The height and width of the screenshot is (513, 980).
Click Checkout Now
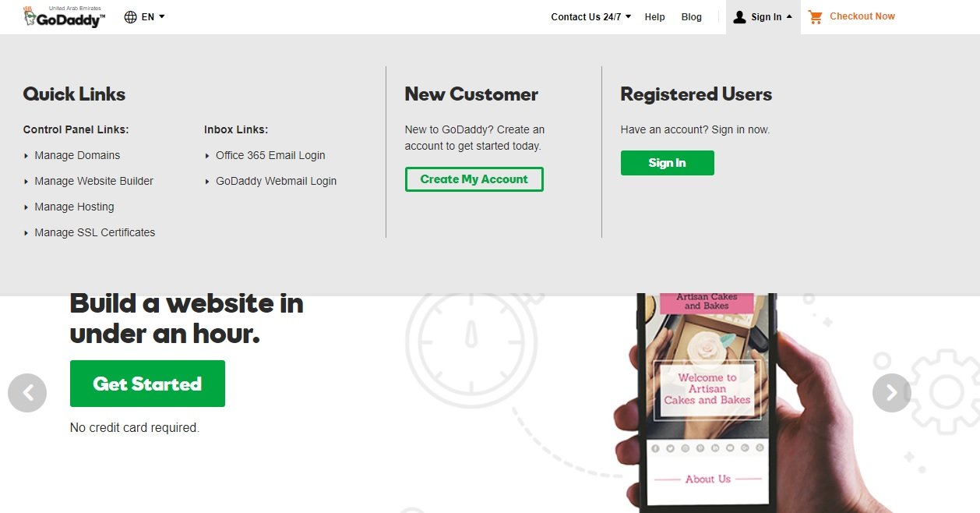point(862,16)
